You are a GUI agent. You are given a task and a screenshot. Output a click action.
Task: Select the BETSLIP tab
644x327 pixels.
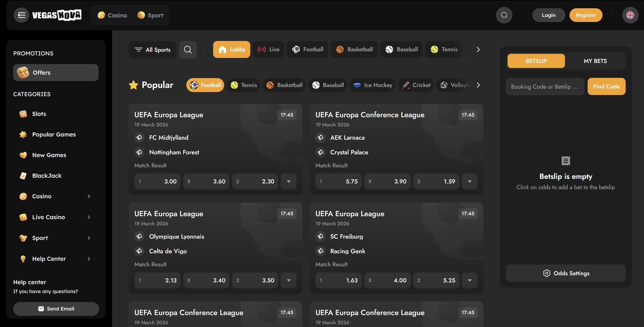(x=536, y=61)
